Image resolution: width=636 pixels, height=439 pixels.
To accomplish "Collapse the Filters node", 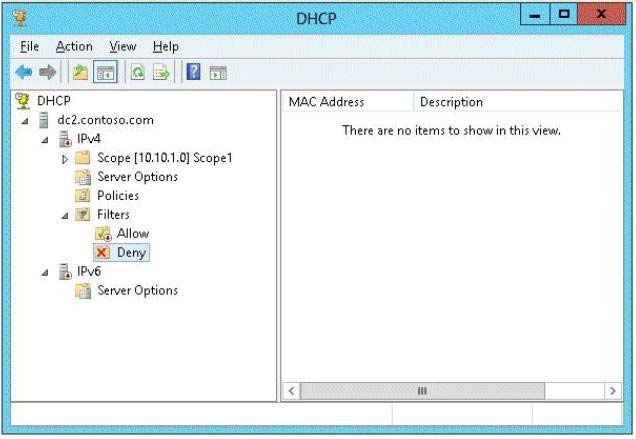I will point(65,216).
